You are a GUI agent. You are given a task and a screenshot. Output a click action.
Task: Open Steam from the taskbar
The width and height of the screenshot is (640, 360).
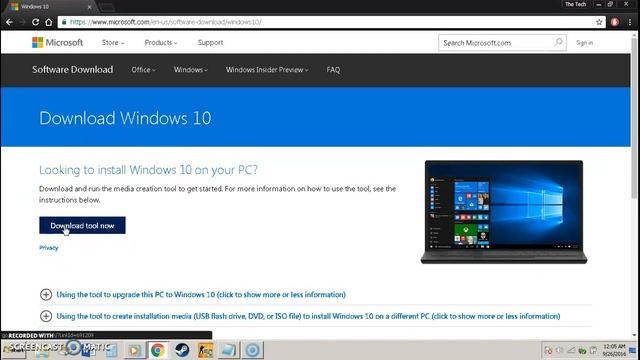tap(182, 350)
